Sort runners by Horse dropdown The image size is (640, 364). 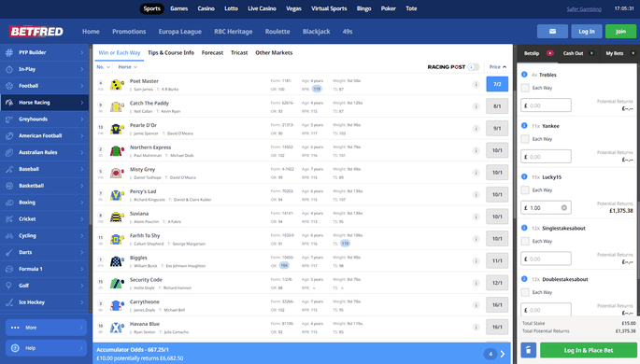tap(128, 67)
